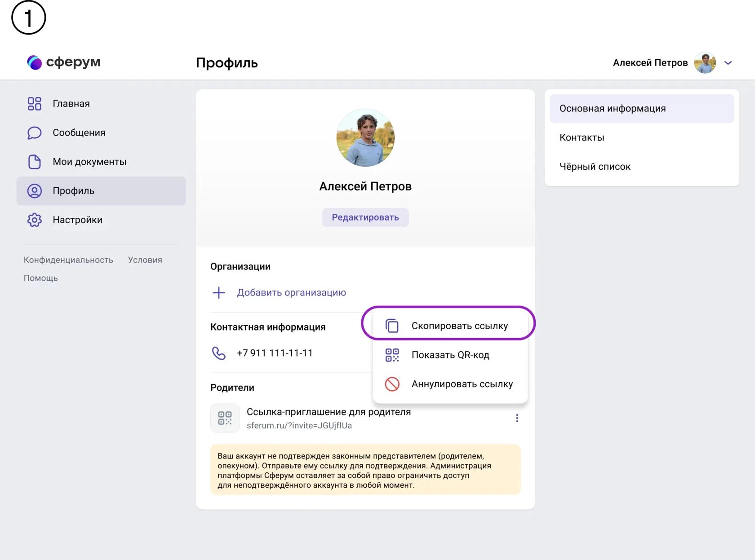The width and height of the screenshot is (755, 560).
Task: Open Условия footer link
Action: point(145,260)
